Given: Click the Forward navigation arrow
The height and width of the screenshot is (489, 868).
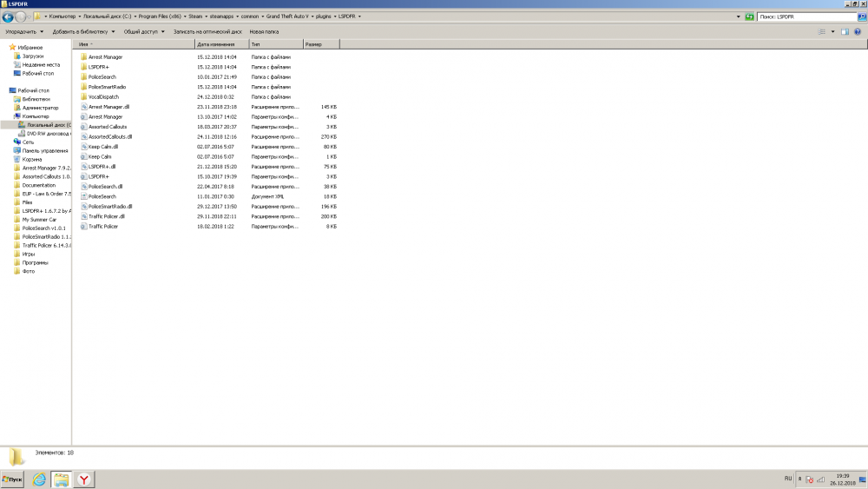Looking at the screenshot, I should click(x=21, y=17).
